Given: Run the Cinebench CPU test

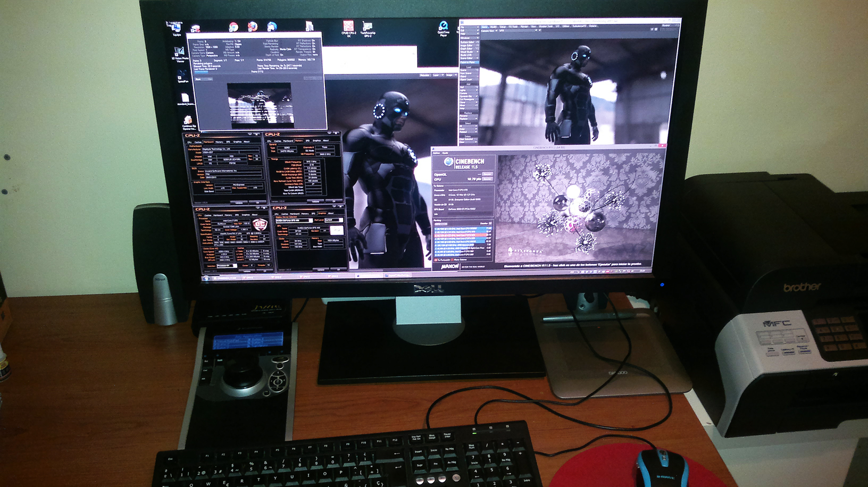Looking at the screenshot, I should 487,179.
